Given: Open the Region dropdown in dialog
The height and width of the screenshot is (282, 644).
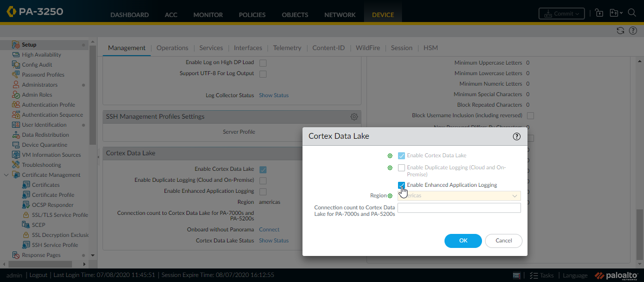Looking at the screenshot, I should [x=459, y=196].
